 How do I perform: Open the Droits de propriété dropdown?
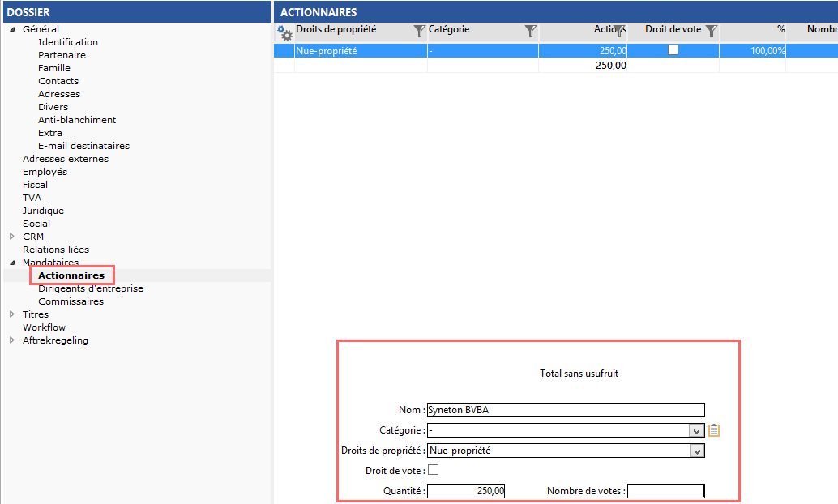695,451
